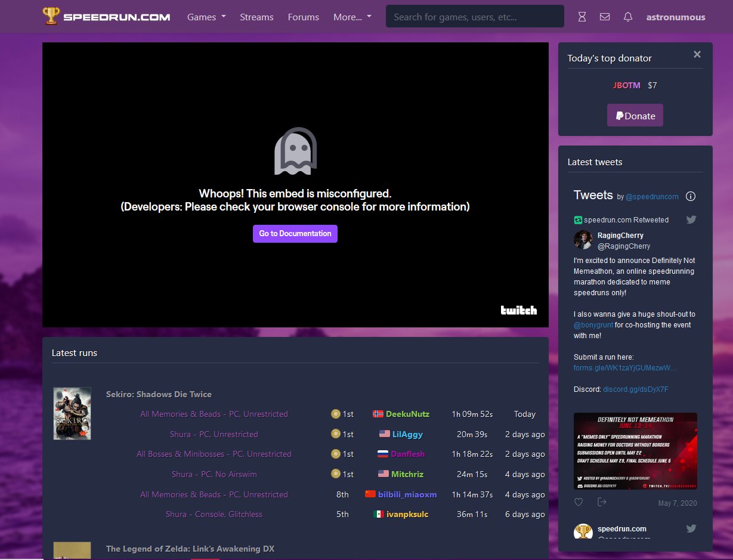
Task: Click RagingCherry's avatar picture
Action: pos(583,240)
